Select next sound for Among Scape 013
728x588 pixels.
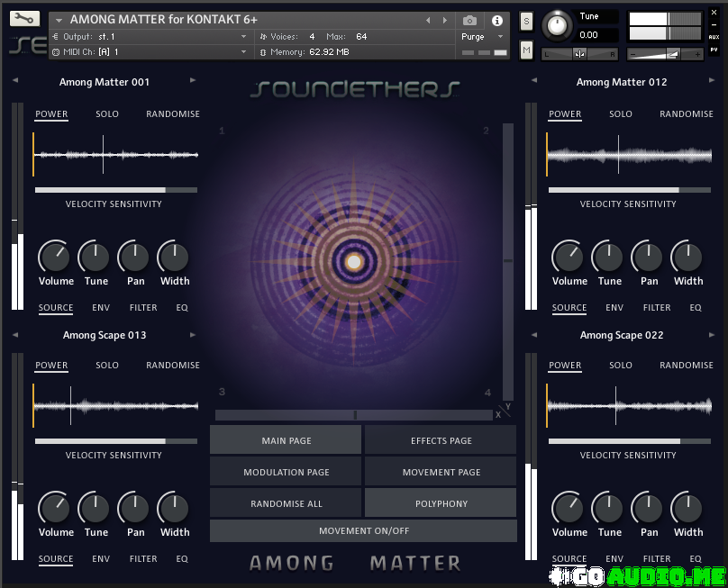tap(193, 335)
